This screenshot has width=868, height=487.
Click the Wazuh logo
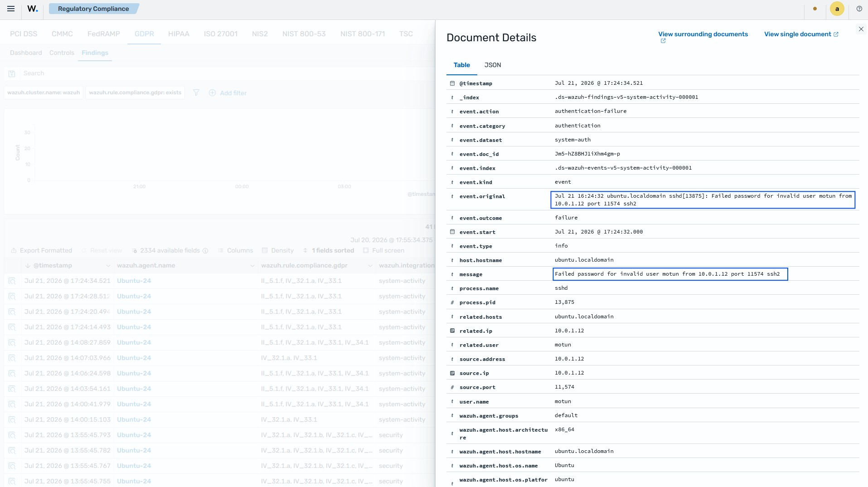33,9
